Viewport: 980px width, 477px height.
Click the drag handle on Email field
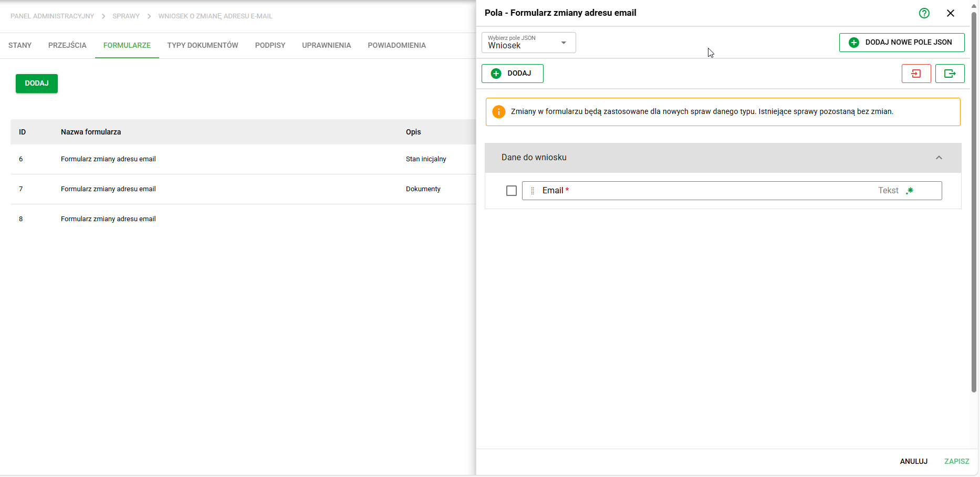(533, 191)
